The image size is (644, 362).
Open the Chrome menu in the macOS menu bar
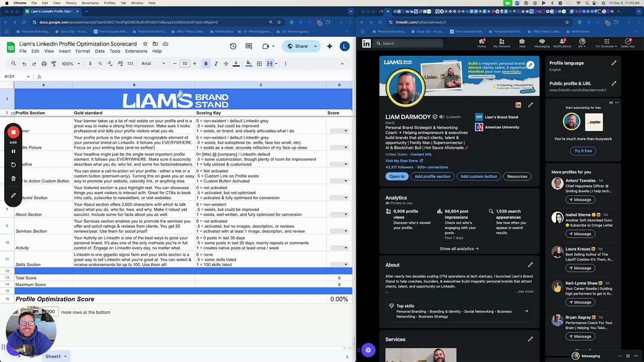tap(20, 3)
